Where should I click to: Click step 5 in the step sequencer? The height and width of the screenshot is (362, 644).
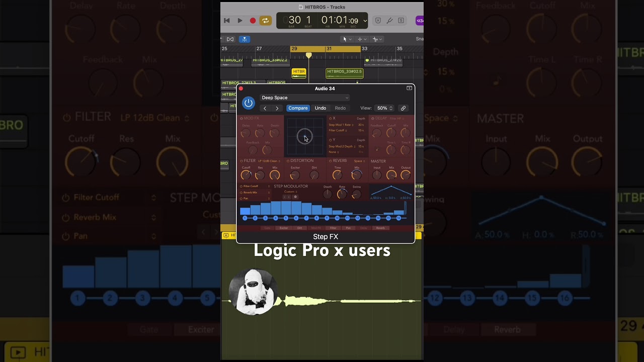(x=286, y=218)
